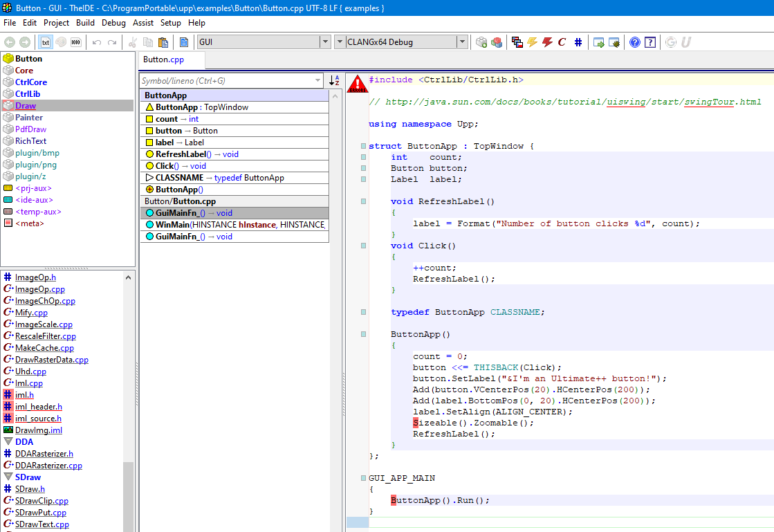The image size is (774, 532).
Task: Click the file list scroll-up arrow
Action: coord(129,277)
